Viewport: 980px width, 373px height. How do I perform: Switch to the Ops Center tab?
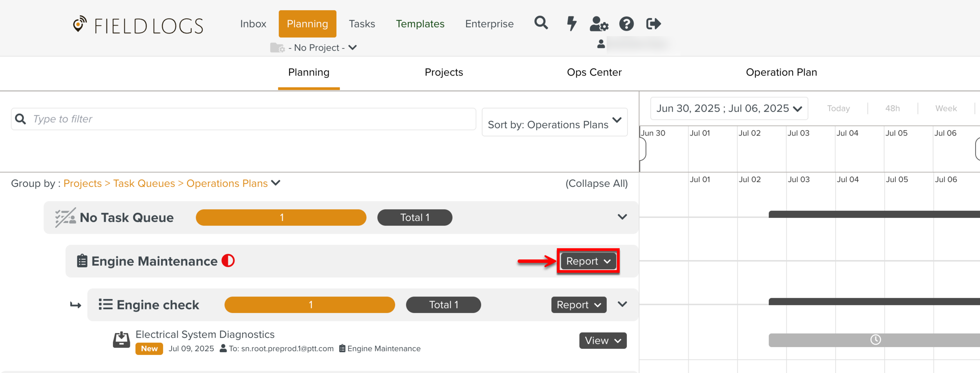594,72
